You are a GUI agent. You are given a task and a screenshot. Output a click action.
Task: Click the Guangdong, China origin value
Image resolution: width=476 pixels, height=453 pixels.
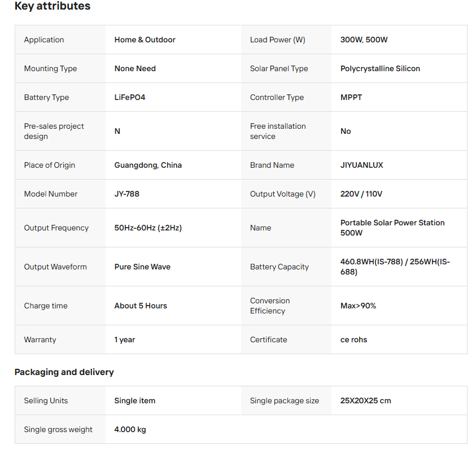tap(148, 165)
